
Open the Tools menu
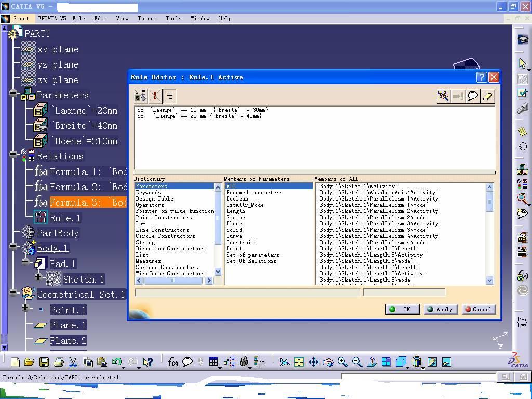coord(174,18)
